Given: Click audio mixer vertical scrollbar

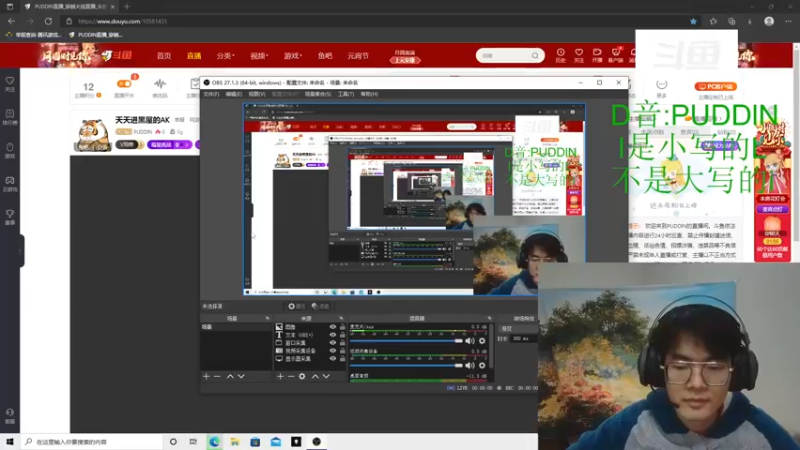Looking at the screenshot, I should click(x=491, y=347).
